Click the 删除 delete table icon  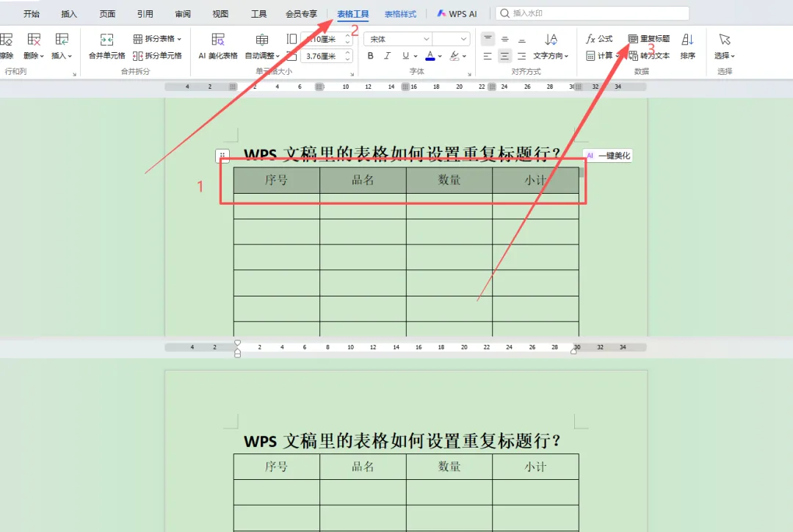[34, 40]
